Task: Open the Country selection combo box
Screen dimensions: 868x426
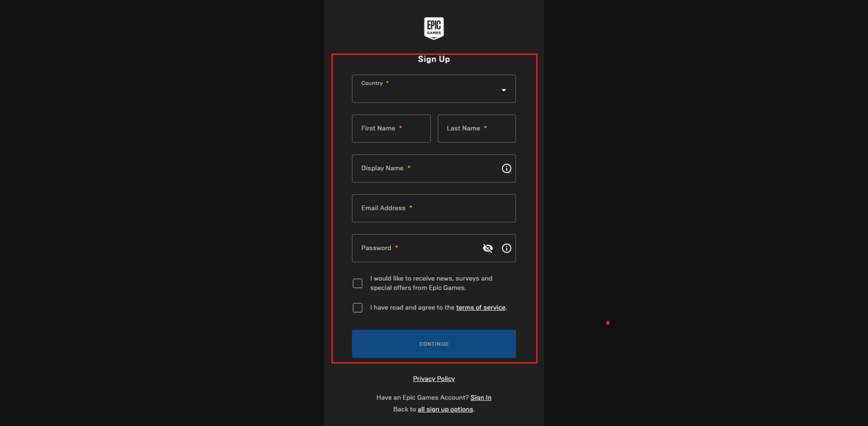Action: [x=433, y=89]
